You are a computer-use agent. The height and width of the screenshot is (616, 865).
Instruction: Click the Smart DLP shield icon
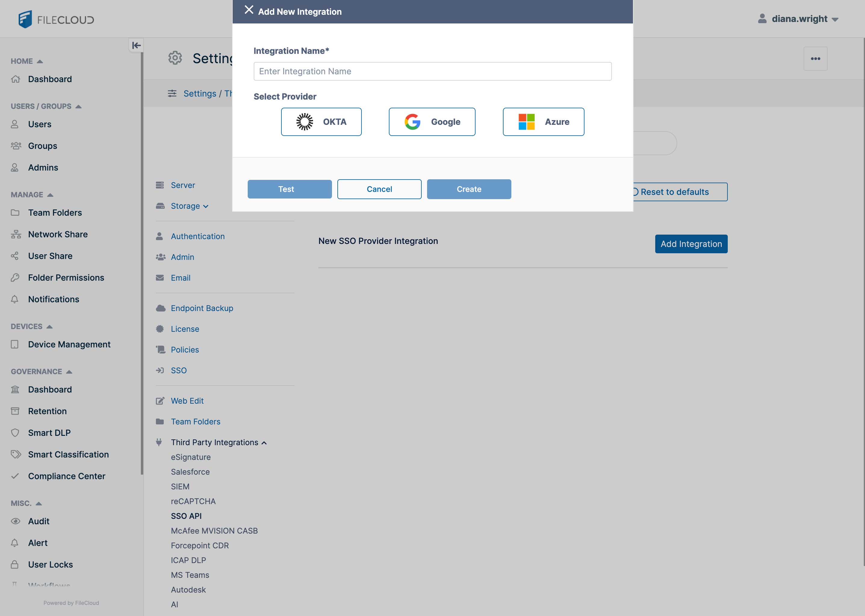(15, 433)
